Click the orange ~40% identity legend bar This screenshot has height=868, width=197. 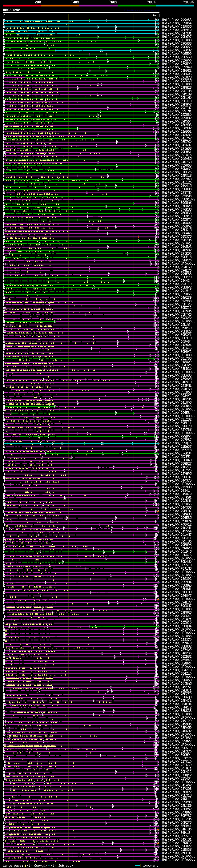(61, 6)
